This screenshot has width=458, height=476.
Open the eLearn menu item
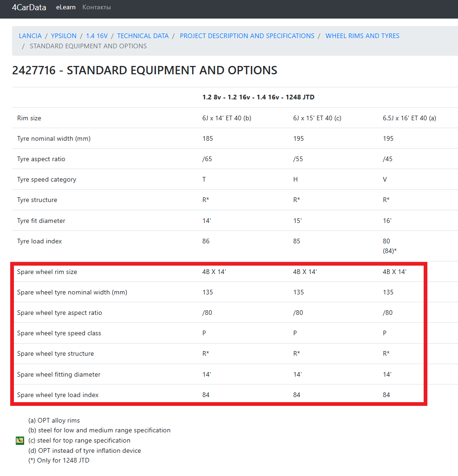(66, 7)
